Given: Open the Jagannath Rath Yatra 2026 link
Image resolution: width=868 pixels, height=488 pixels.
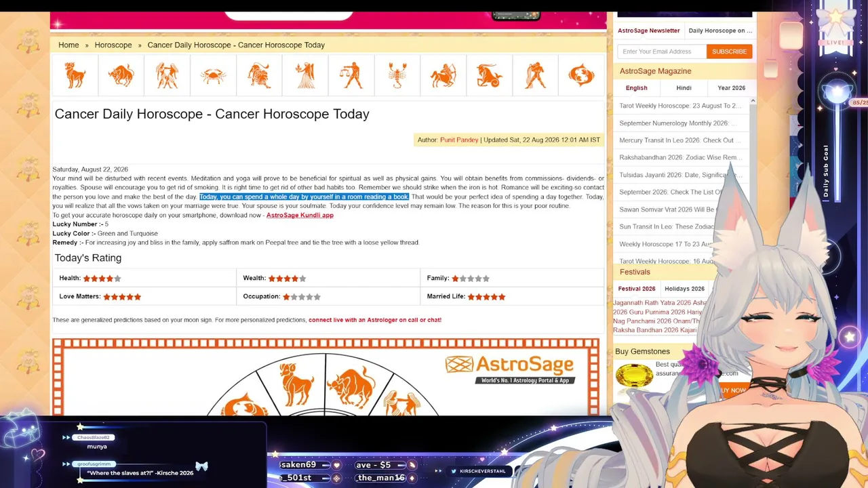Looking at the screenshot, I should (652, 303).
